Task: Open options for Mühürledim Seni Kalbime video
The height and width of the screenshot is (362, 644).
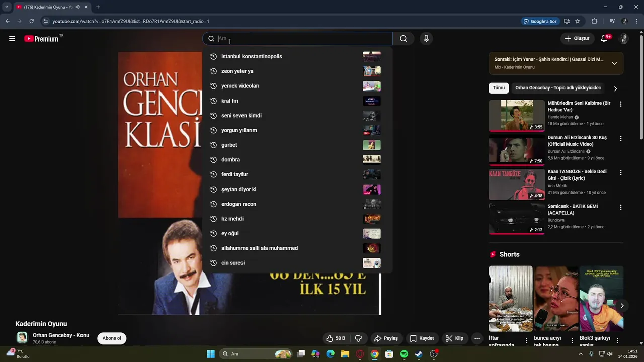Action: click(620, 104)
